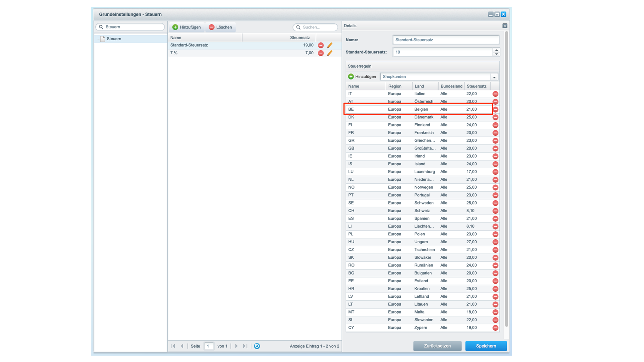Image resolution: width=644 pixels, height=362 pixels.
Task: Click the 27,00 tax rate cell
Action: (x=478, y=242)
